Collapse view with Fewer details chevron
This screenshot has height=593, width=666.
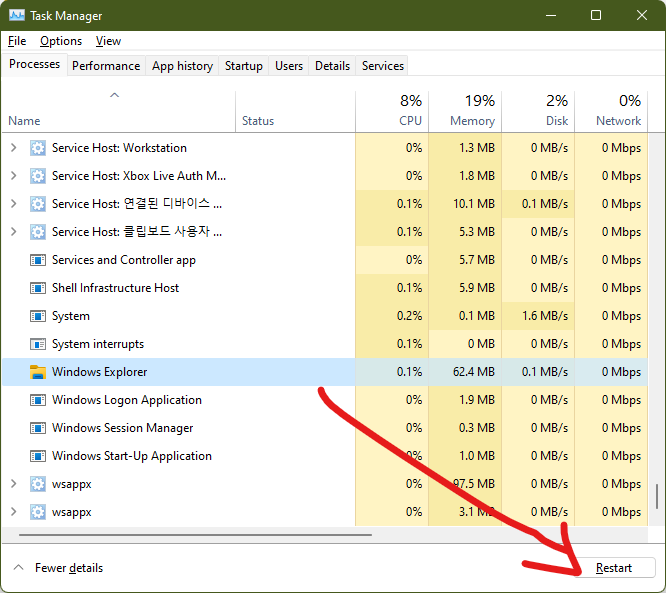(18, 568)
